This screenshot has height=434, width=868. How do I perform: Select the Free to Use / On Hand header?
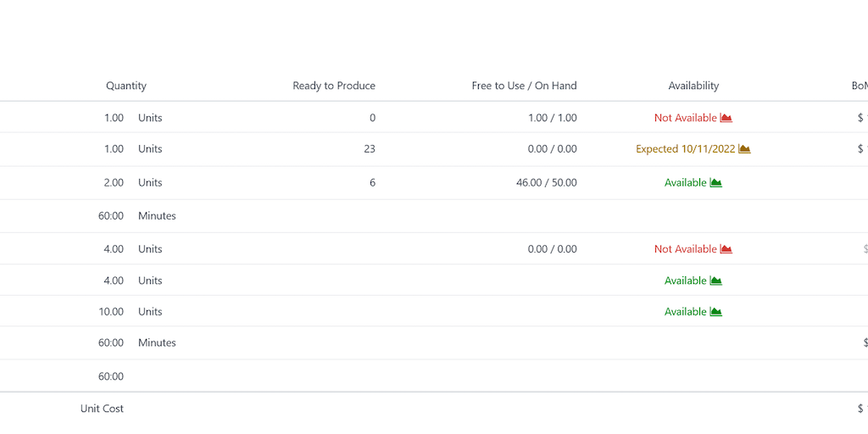pos(524,86)
